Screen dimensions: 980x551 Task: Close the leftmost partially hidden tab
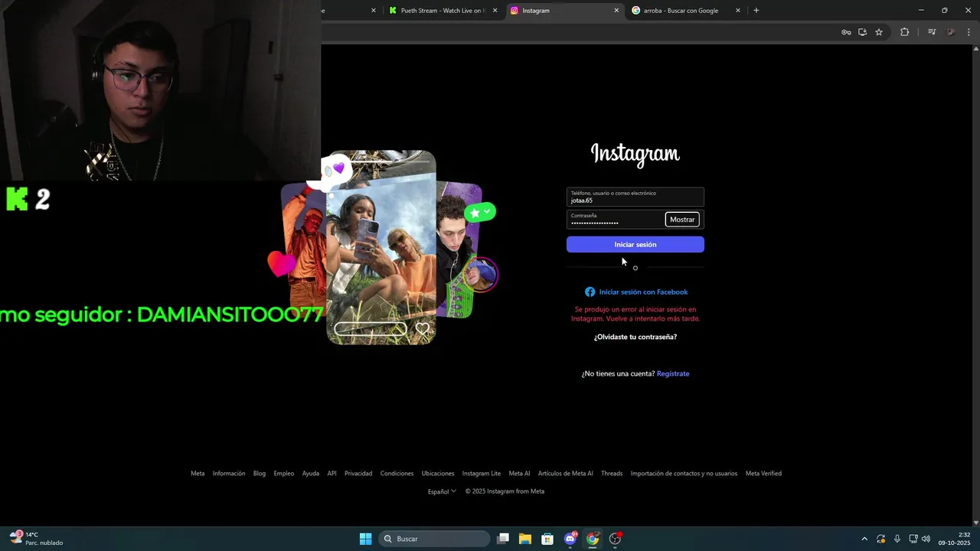[x=374, y=11]
